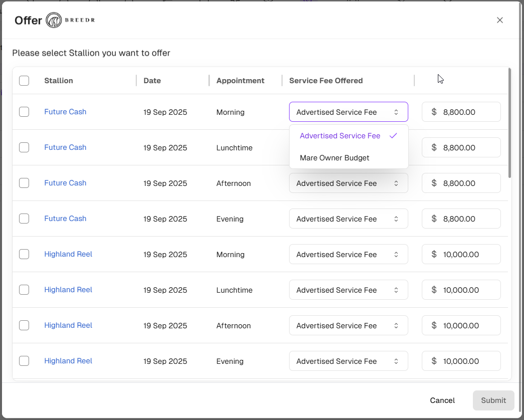The height and width of the screenshot is (420, 524).
Task: Toggle the select-all checkbox in header
Action: 24,81
